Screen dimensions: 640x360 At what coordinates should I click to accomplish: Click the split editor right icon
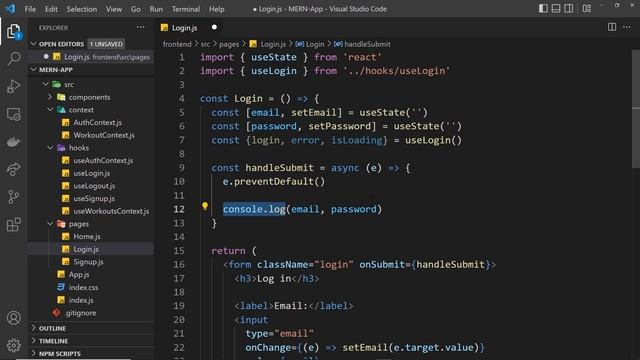click(611, 27)
